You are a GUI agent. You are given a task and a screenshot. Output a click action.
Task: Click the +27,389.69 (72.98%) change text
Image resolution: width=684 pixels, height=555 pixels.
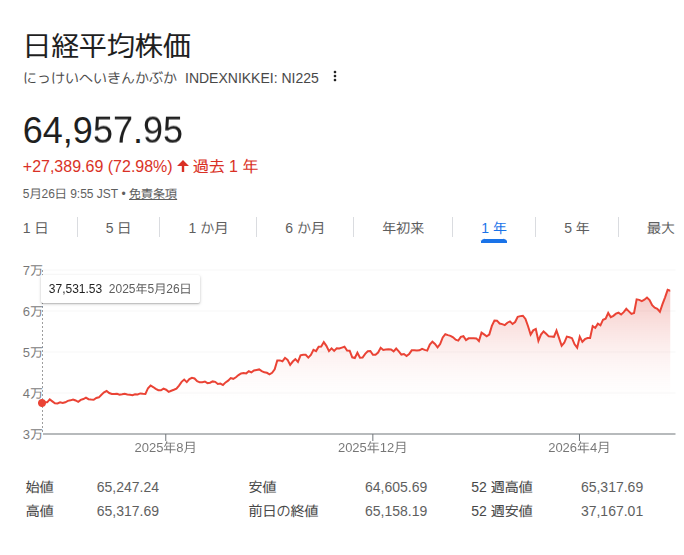point(98,166)
